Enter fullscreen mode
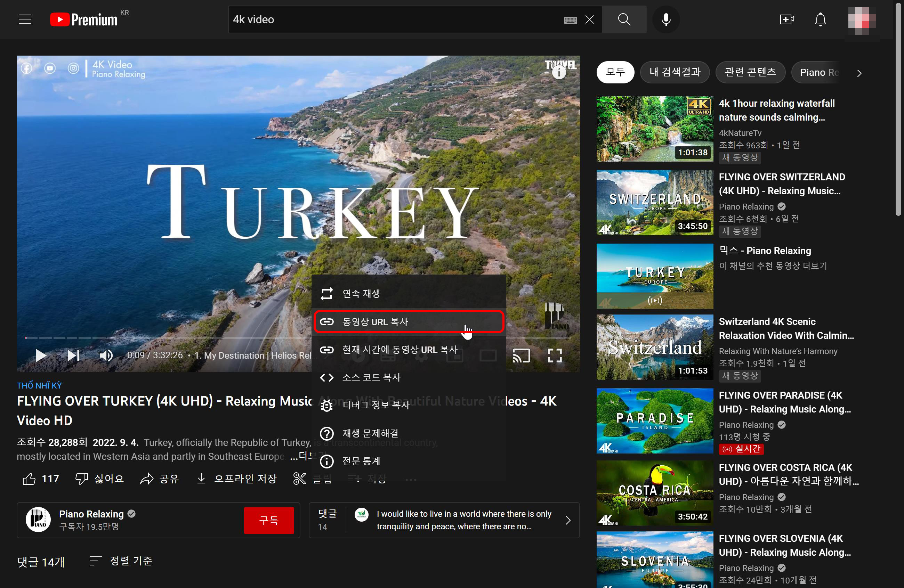The image size is (904, 588). pyautogui.click(x=555, y=355)
